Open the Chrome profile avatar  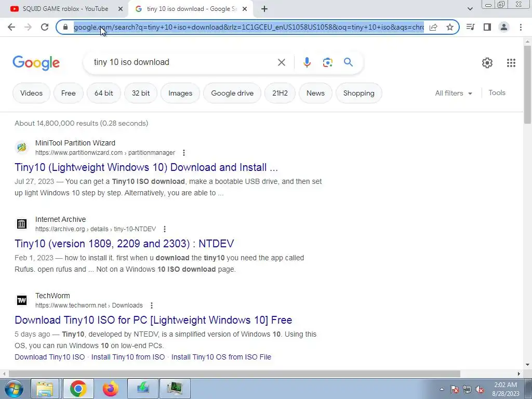coord(504,27)
